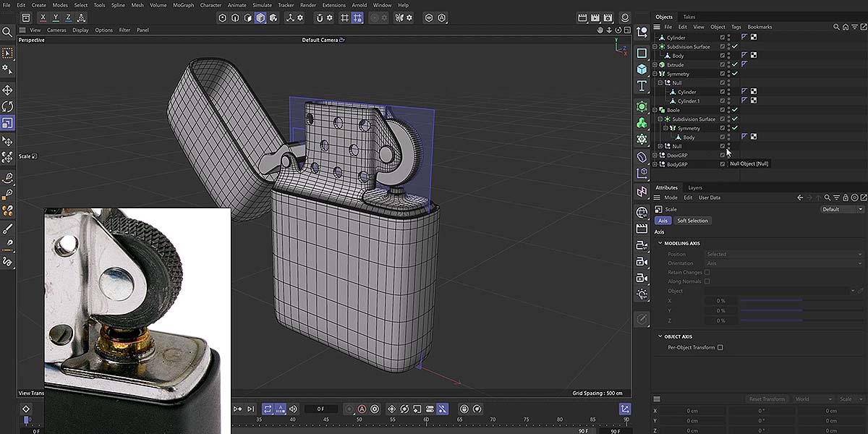Switch to the Takes tab
The height and width of the screenshot is (434, 868).
[689, 17]
